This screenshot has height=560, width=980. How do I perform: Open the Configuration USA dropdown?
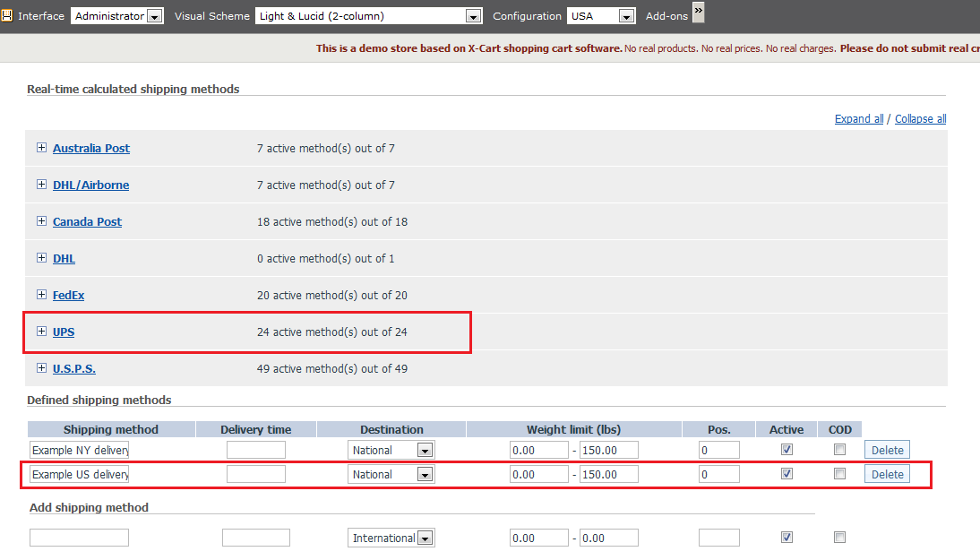[x=600, y=15]
